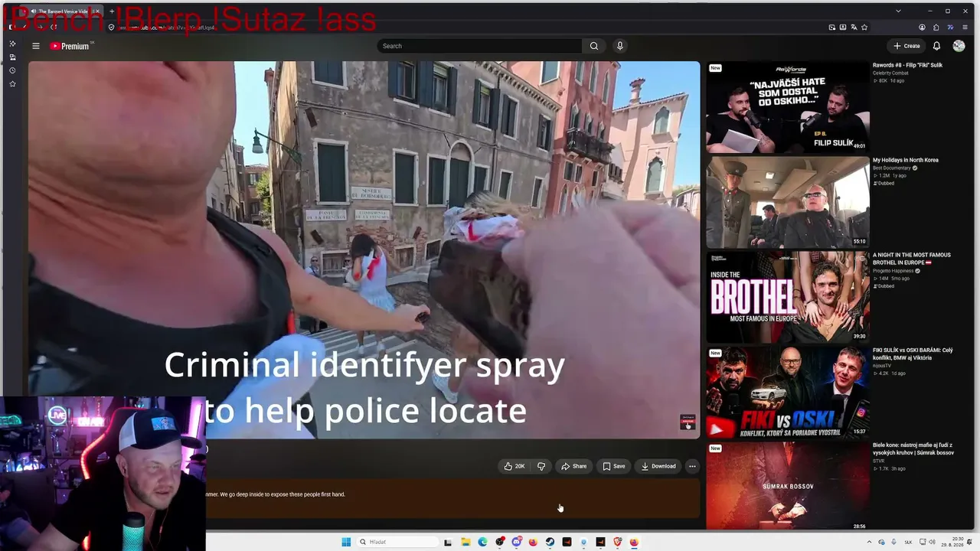
Task: Open the My Holidays in North Korea thumbnail
Action: pyautogui.click(x=788, y=202)
